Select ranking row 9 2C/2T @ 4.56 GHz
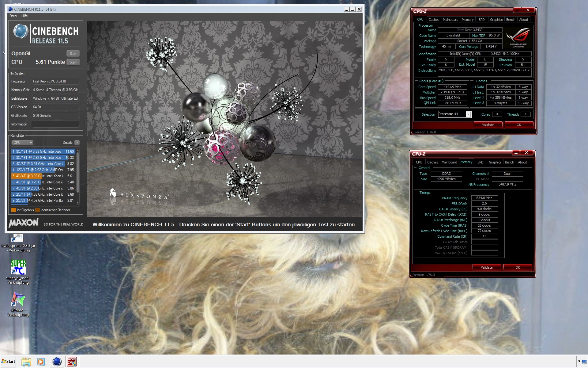 coord(43,201)
